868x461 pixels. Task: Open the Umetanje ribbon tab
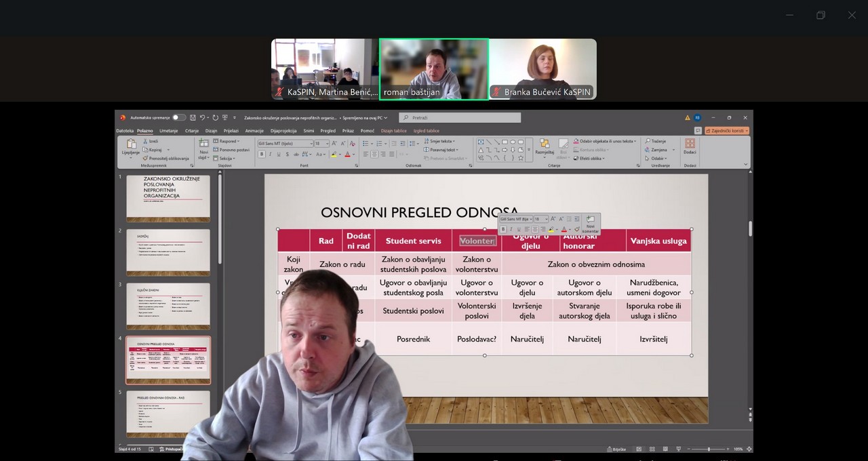[169, 131]
